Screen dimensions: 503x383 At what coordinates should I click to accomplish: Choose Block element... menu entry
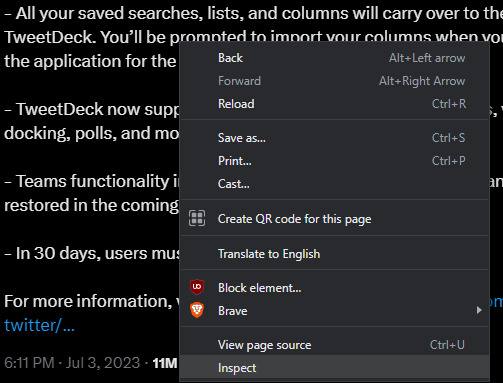(x=334, y=288)
